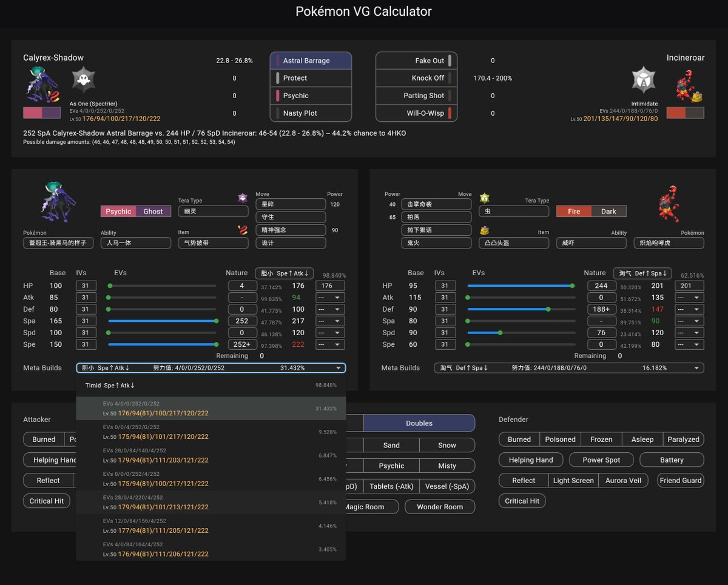
Task: Enable defender Light Screen
Action: click(573, 481)
